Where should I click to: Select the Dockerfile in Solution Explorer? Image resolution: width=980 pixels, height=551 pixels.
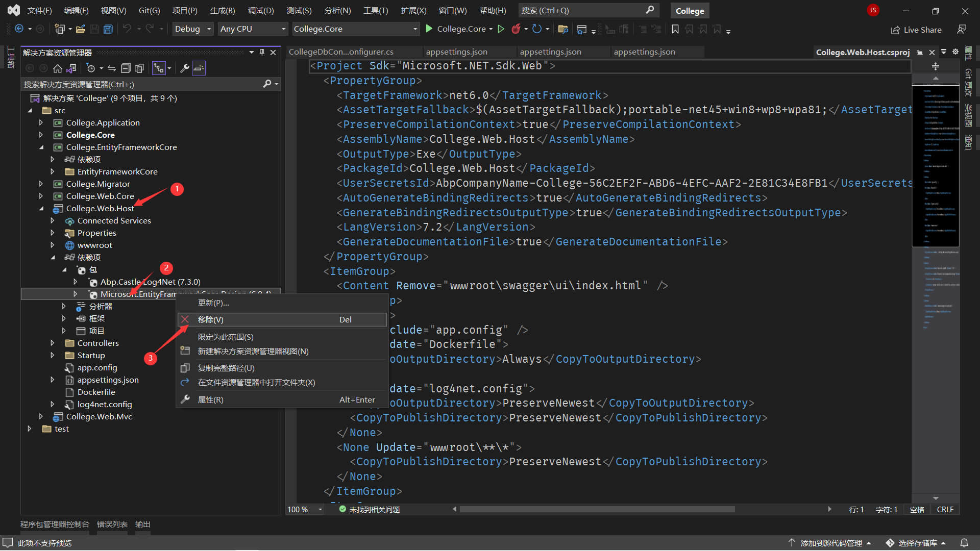coord(96,392)
